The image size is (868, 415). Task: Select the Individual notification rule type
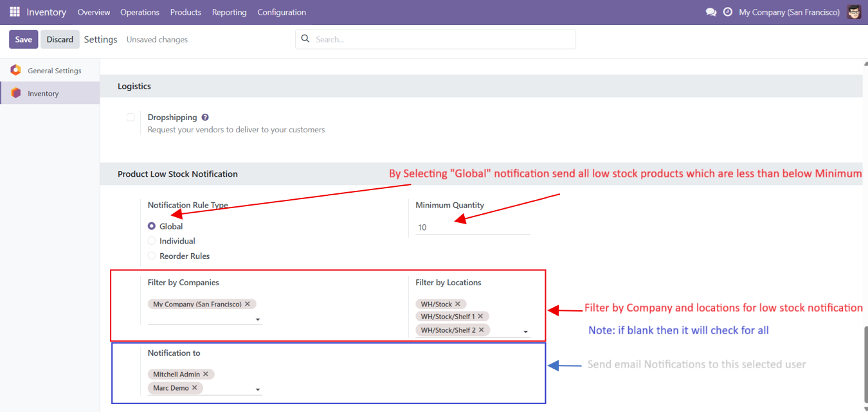[x=152, y=241]
